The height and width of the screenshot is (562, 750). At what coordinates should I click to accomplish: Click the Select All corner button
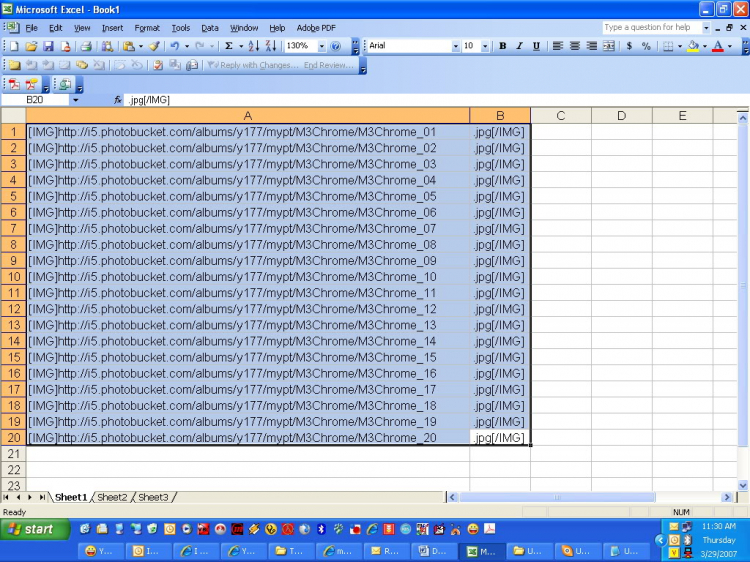click(13, 116)
